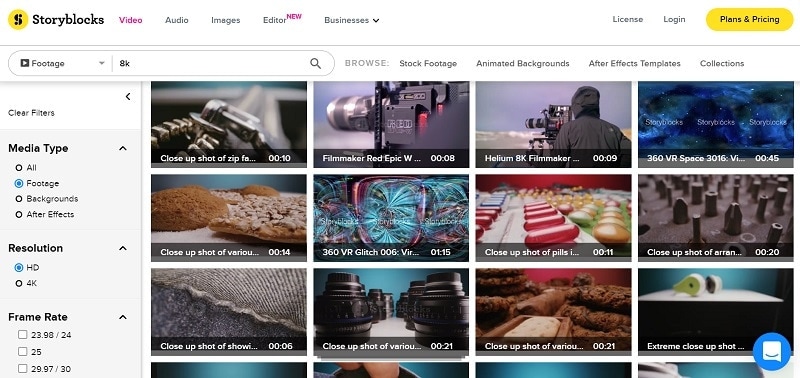The height and width of the screenshot is (378, 800).
Task: Click the search magnifier icon
Action: [x=315, y=63]
